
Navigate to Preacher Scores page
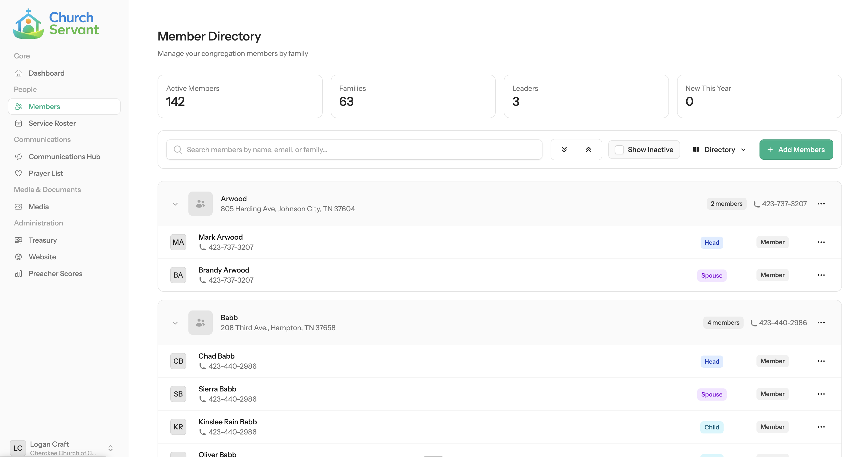click(x=55, y=274)
